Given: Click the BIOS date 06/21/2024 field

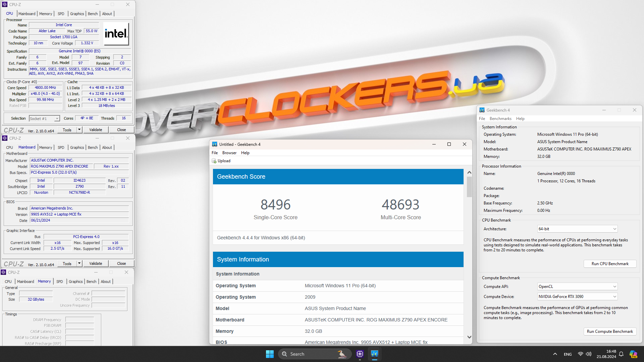Looking at the screenshot, I should (x=79, y=221).
